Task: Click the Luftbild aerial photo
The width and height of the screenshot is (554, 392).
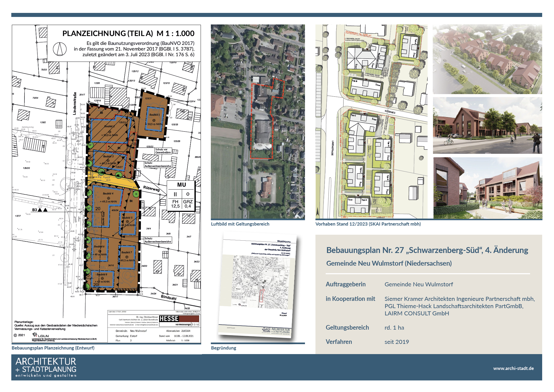Action: [258, 122]
